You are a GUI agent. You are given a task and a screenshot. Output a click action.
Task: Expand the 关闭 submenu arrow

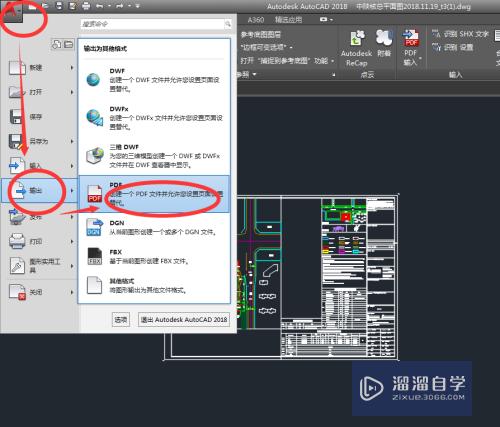[72, 292]
